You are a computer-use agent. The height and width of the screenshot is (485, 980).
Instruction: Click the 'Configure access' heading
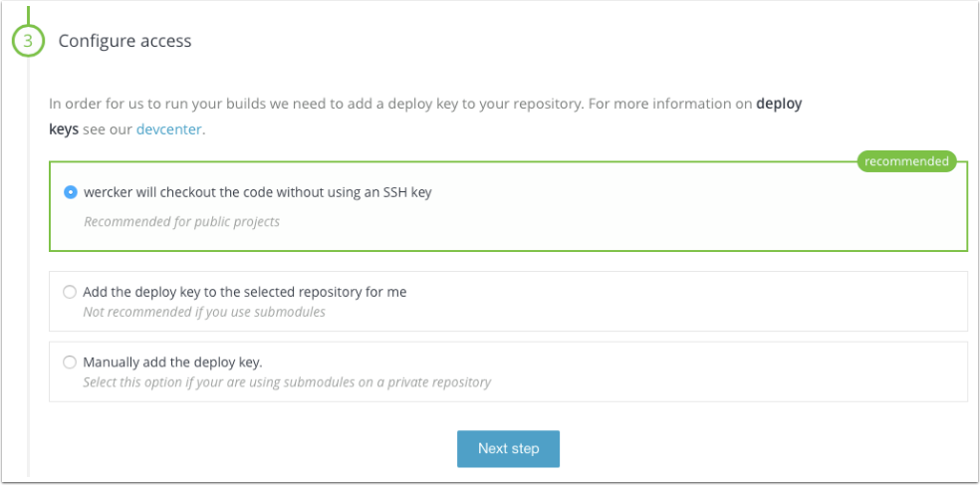coord(125,41)
